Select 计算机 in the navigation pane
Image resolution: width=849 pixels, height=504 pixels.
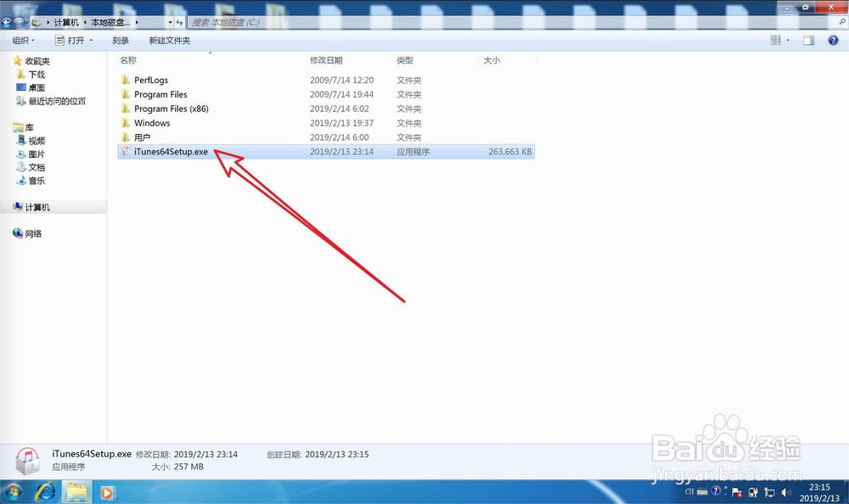31,207
